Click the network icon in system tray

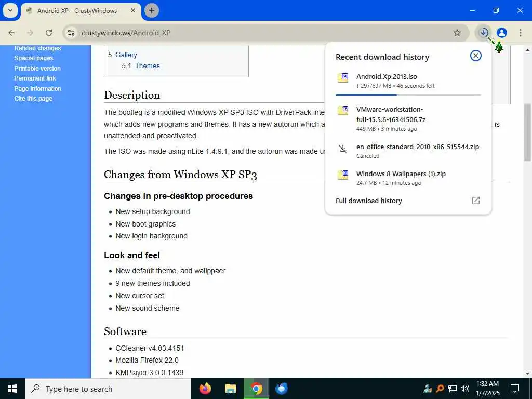coord(453,389)
